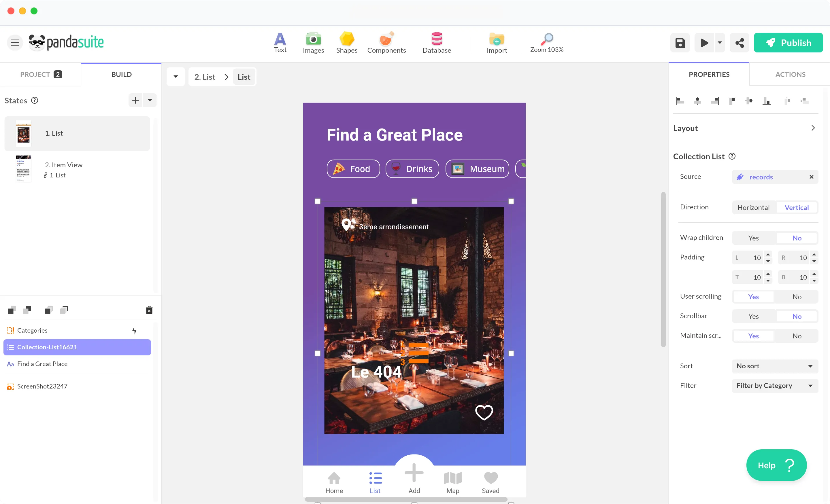Open the Components panel

click(x=386, y=43)
